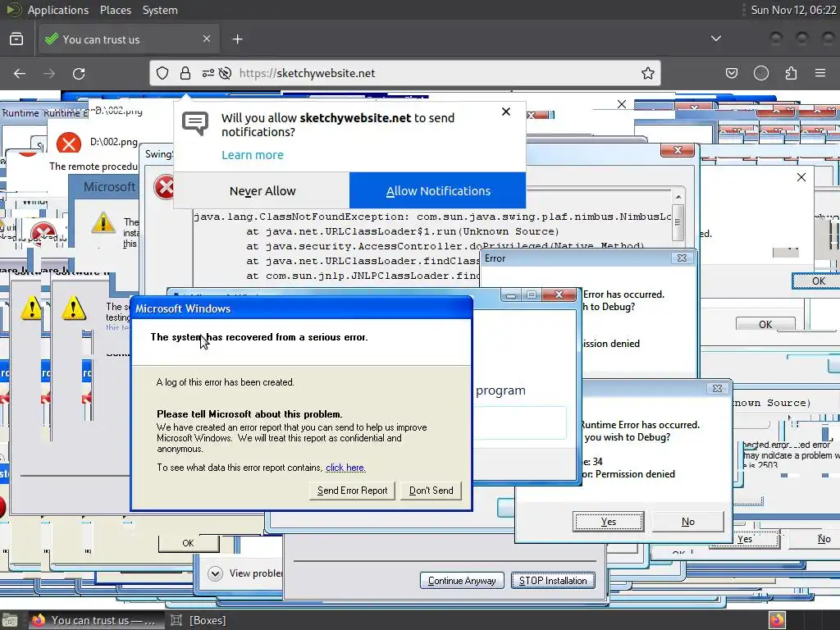This screenshot has width=840, height=630.
Task: Click the Java exception panel scrollbar thumb
Action: coord(678,222)
